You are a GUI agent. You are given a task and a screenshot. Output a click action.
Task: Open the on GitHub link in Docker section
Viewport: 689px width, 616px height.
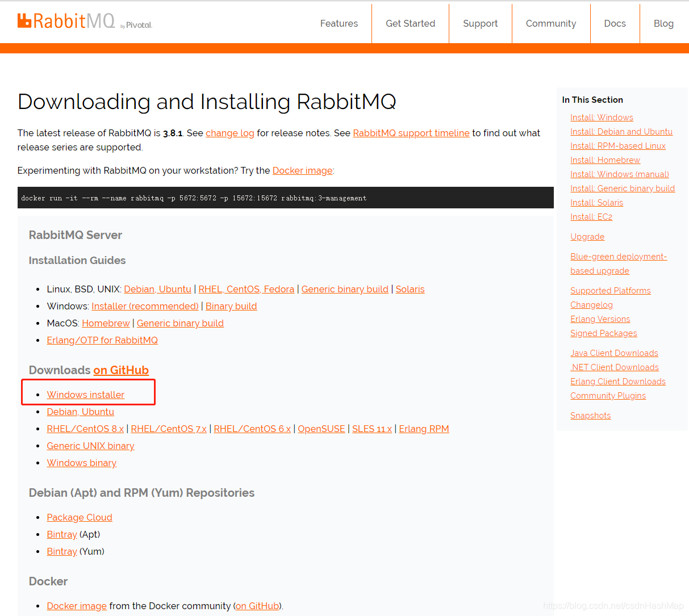click(x=257, y=606)
